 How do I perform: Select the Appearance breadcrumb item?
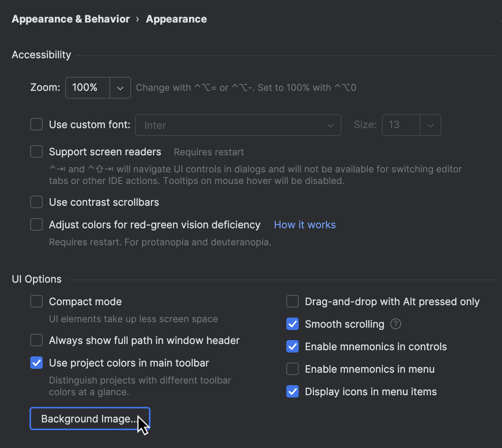point(176,19)
